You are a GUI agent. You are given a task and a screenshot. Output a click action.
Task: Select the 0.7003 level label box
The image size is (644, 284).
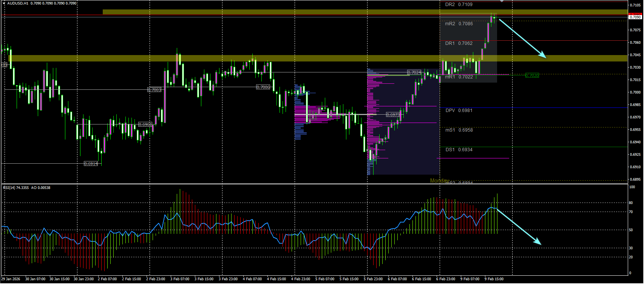tap(154, 90)
